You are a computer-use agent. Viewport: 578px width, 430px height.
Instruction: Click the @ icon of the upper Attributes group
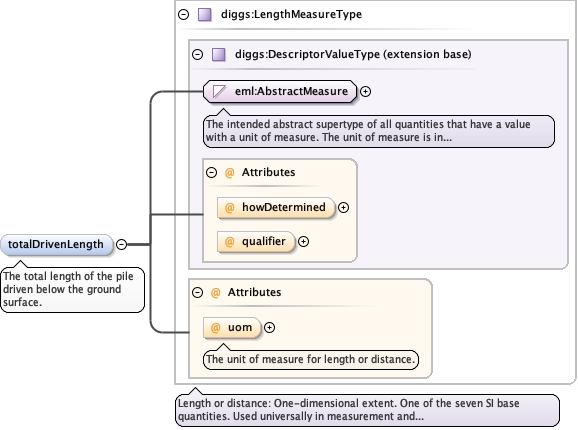pyautogui.click(x=229, y=172)
